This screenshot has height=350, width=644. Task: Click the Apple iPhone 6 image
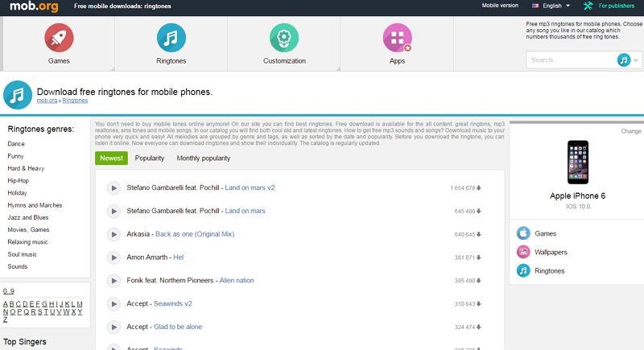point(578,162)
